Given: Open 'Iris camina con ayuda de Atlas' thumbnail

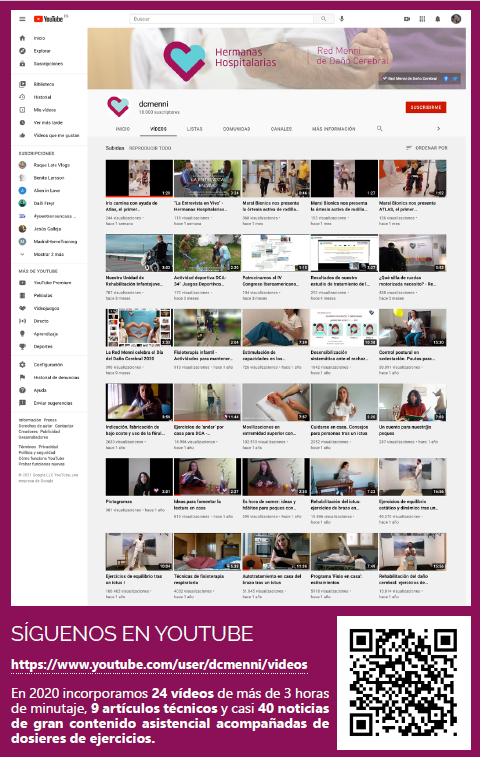Looking at the screenshot, I should (139, 179).
